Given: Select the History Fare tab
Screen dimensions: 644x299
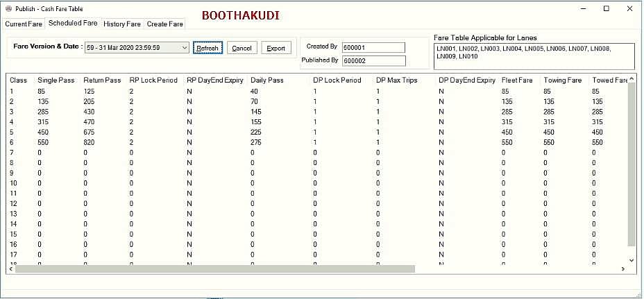Looking at the screenshot, I should pos(122,24).
